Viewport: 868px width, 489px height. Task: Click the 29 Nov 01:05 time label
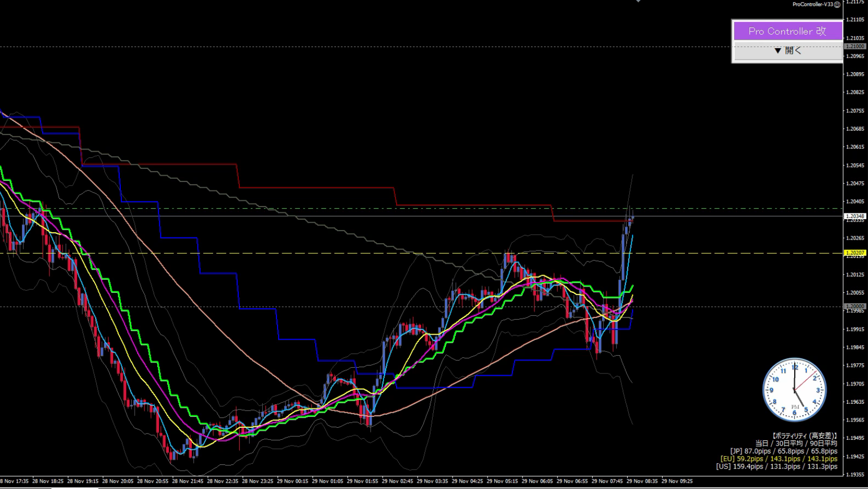point(328,481)
